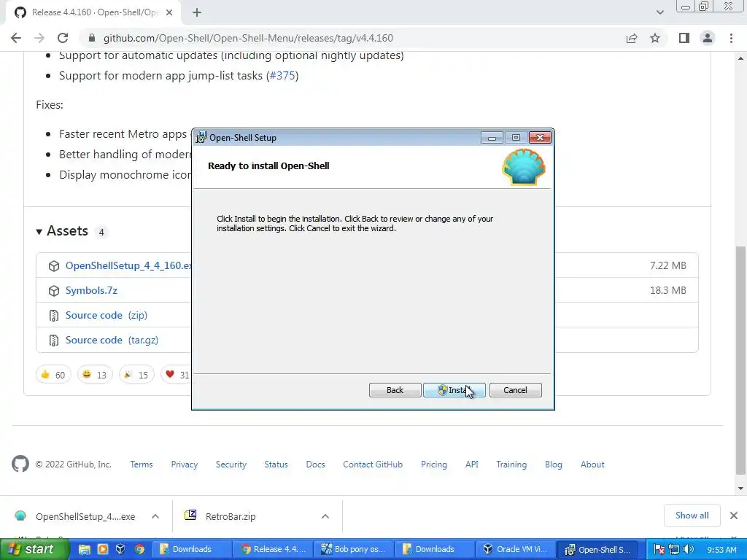Click the smiley reaction with 13

(x=95, y=375)
